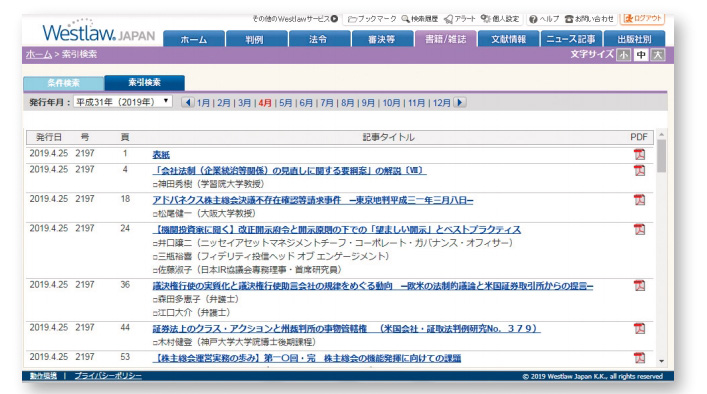This screenshot has height=394, width=707.
Task: Open 個人設定 personal settings
Action: pos(500,19)
